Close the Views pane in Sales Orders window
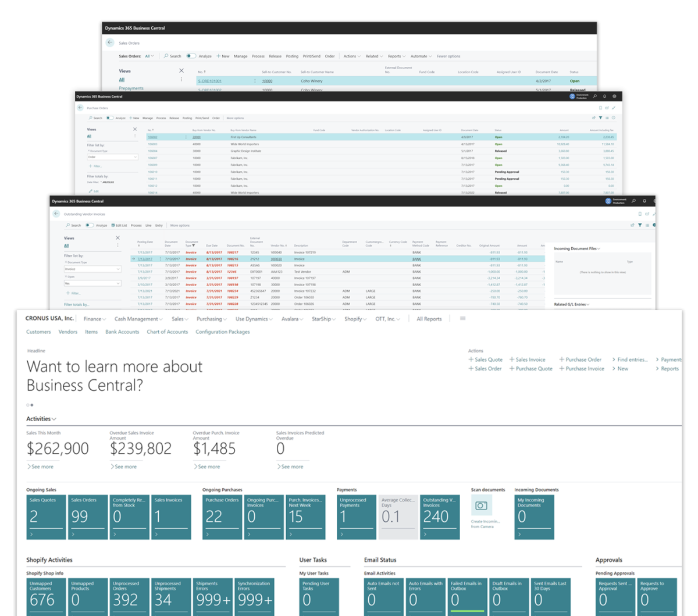The width and height of the screenshot is (698, 616). coord(181,70)
